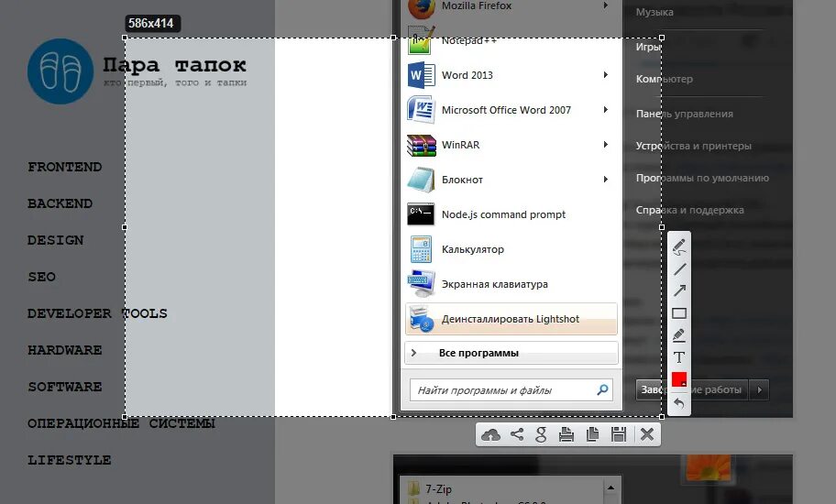Select Деинсталлировать Lightshot entry
836x504 pixels.
click(x=511, y=319)
